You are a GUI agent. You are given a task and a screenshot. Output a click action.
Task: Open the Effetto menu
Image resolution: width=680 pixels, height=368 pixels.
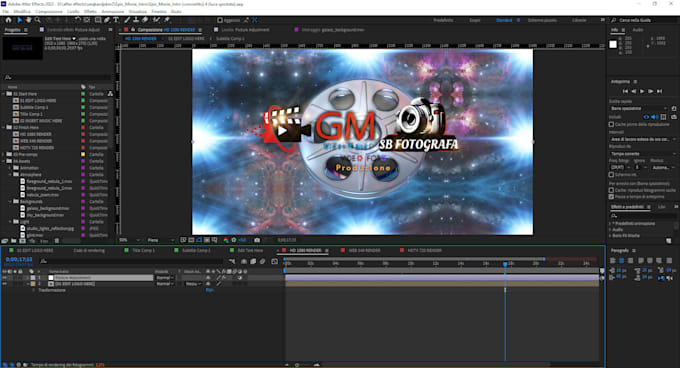point(90,12)
